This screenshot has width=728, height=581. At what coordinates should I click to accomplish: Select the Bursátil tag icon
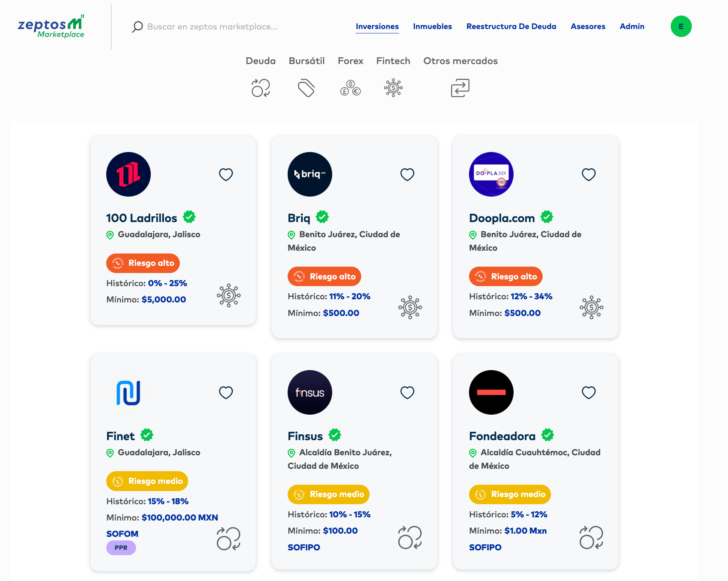[306, 88]
